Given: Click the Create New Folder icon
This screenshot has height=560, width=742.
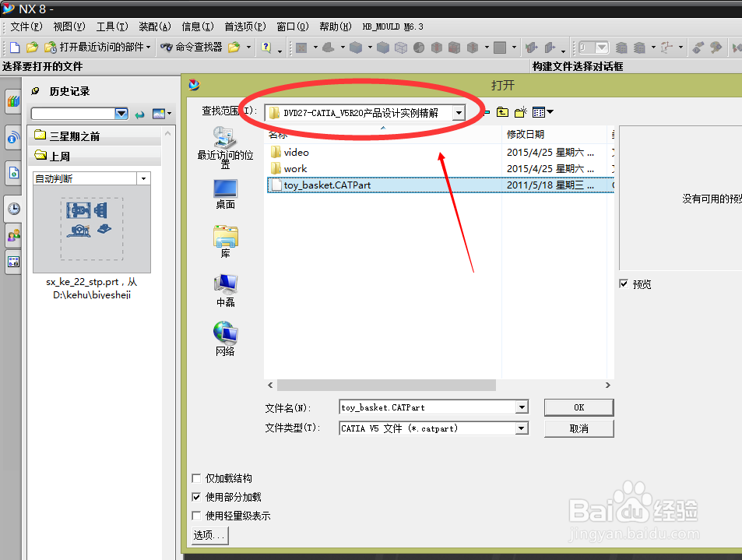Looking at the screenshot, I should point(519,112).
